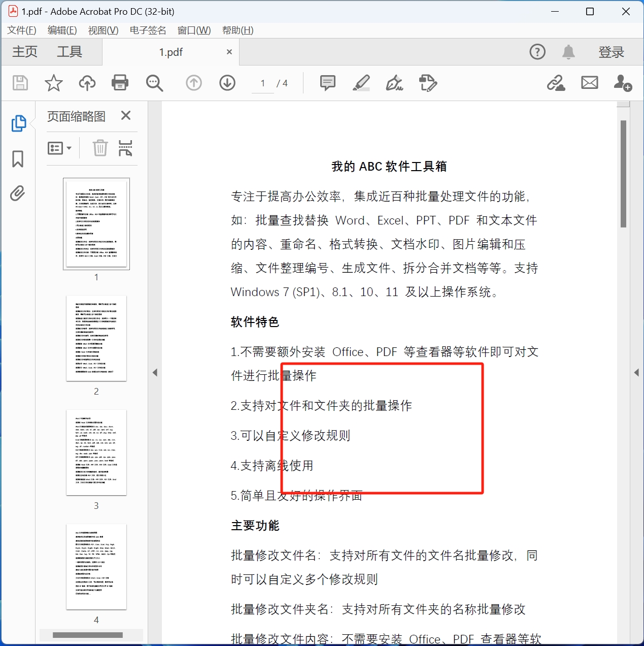The image size is (644, 646).
Task: Open the help question mark button
Action: 536,51
